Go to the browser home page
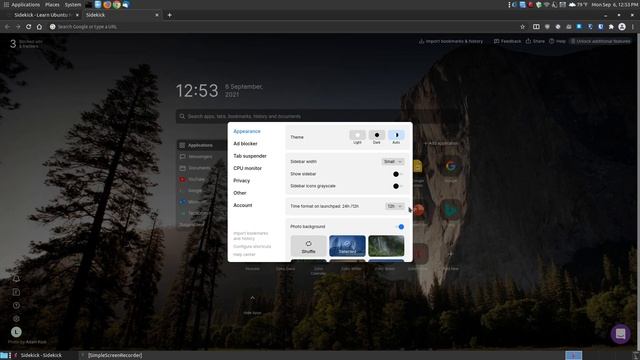The width and height of the screenshot is (640, 360). (39, 27)
